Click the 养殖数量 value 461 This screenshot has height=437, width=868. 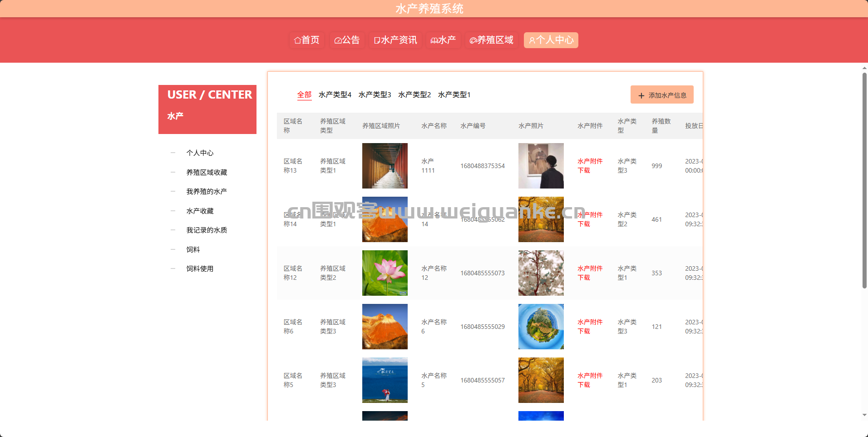656,219
